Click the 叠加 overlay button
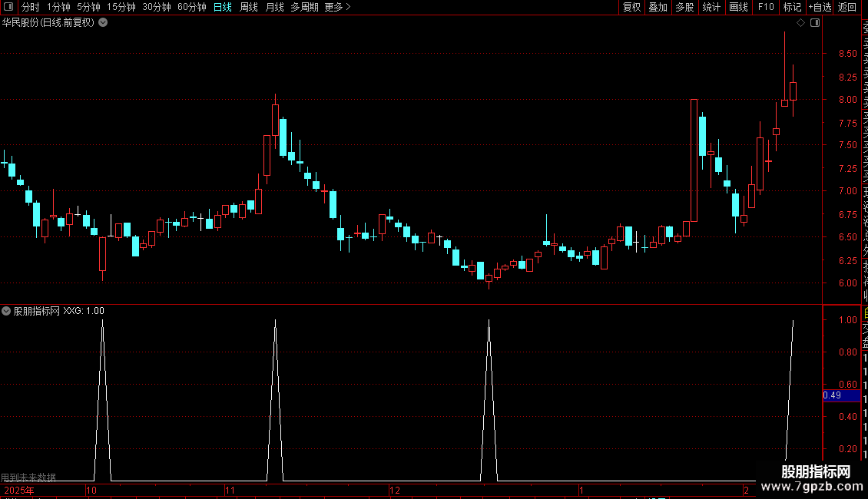 658,7
